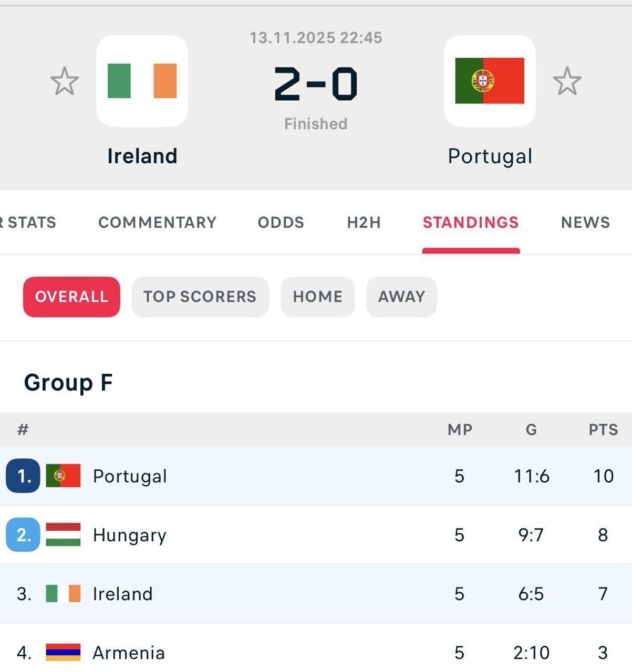Filter standings by Home matches
632x672 pixels.
coord(317,297)
